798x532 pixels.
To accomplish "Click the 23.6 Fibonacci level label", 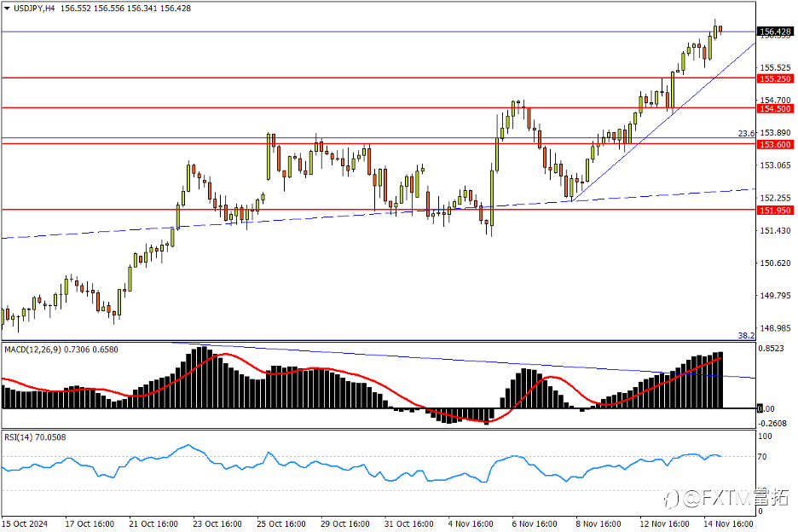I will coord(746,133).
